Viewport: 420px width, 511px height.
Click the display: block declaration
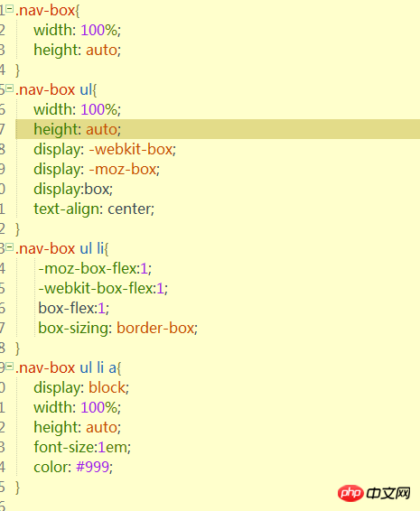pyautogui.click(x=81, y=387)
